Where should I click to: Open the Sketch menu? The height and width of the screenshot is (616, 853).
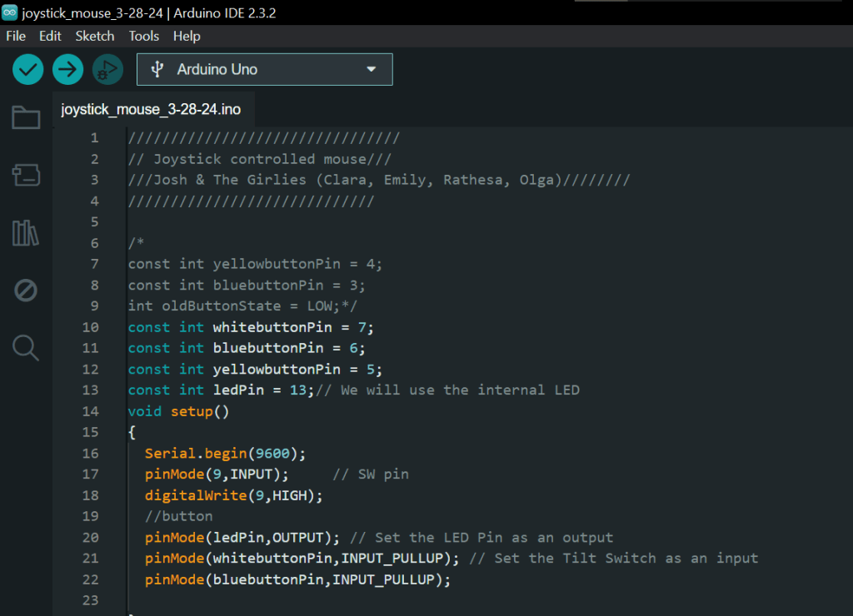[x=95, y=36]
